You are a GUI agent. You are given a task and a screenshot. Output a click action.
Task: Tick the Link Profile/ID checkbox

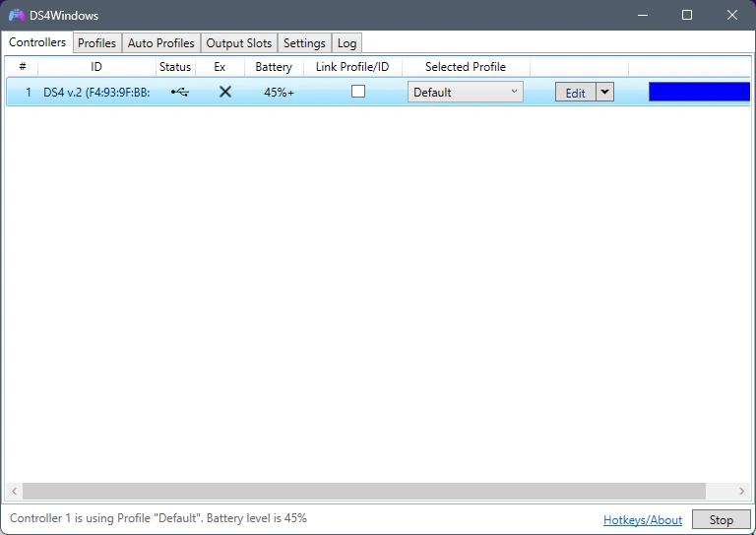[357, 92]
